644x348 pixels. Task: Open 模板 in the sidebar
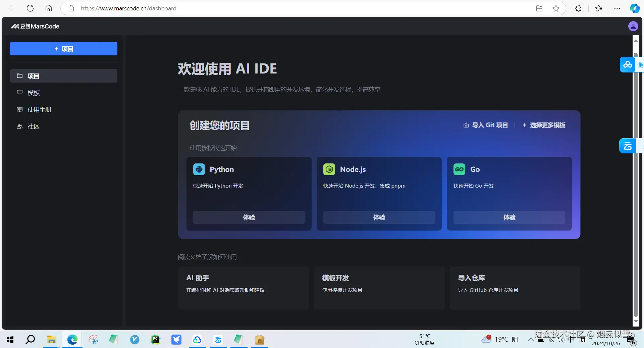(x=64, y=93)
